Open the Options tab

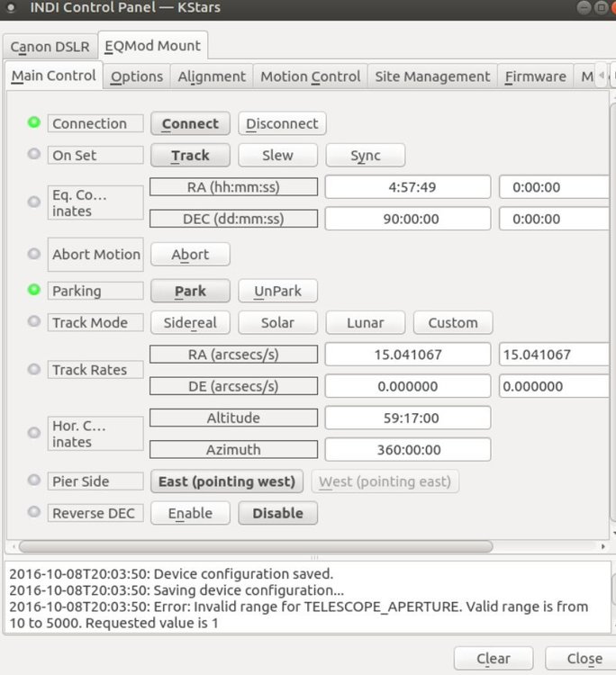coord(137,76)
